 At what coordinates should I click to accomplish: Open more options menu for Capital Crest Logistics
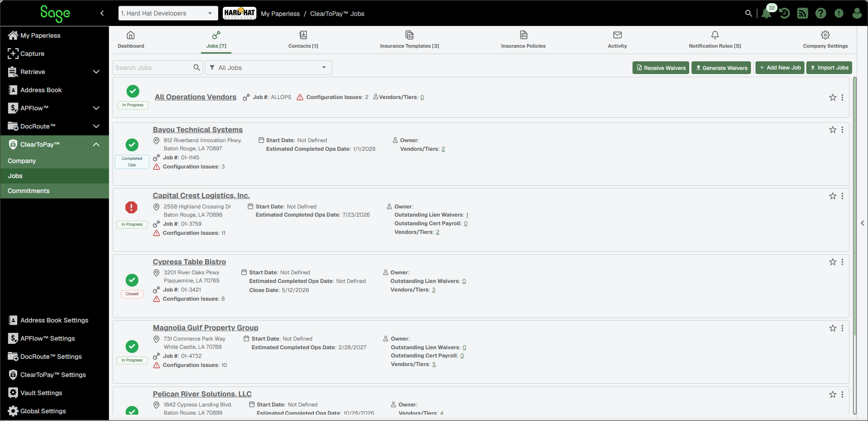pyautogui.click(x=842, y=196)
